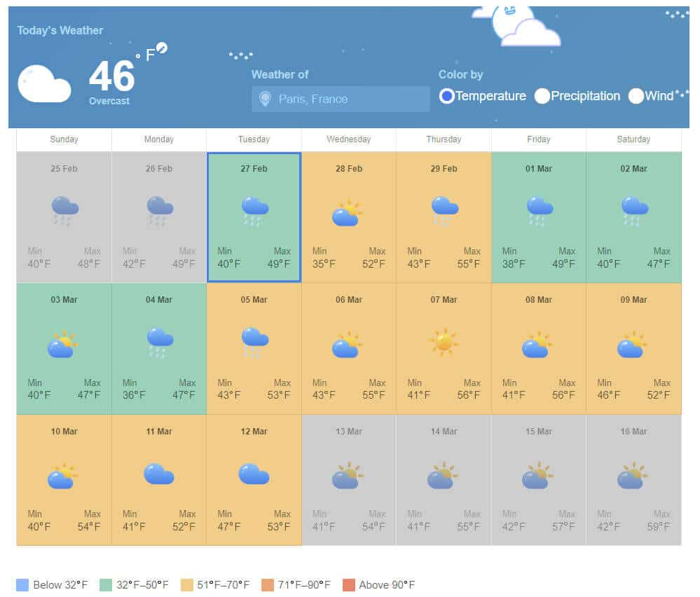Screen dimensions: 700x597
Task: Open the 29 Feb forecast cell
Action: click(444, 217)
